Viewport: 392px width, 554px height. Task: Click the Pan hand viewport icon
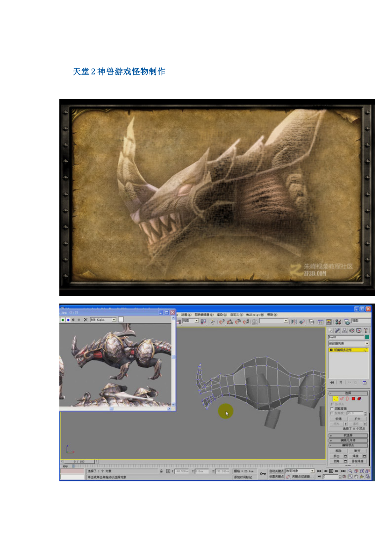(x=356, y=477)
